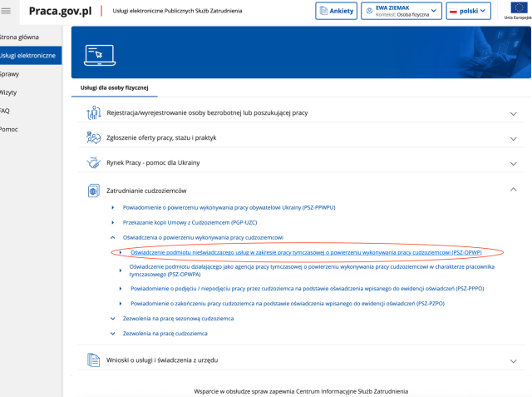Go to Sprawy in the sidebar
532x397 pixels.
[x=10, y=74]
